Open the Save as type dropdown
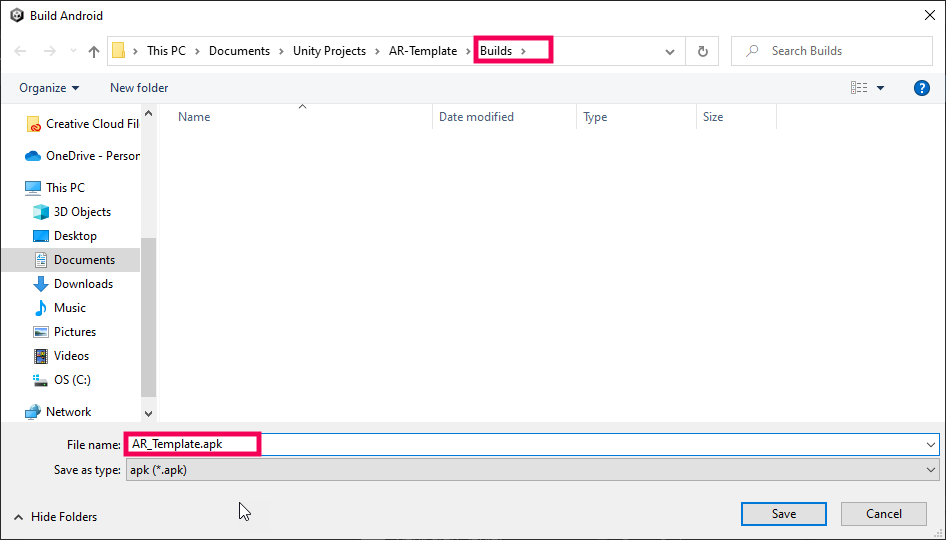946x540 pixels. [x=532, y=470]
